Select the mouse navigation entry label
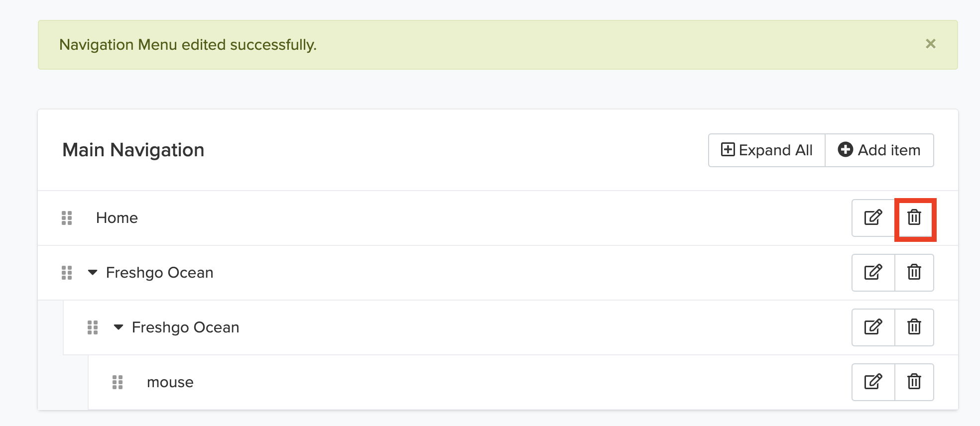 170,382
